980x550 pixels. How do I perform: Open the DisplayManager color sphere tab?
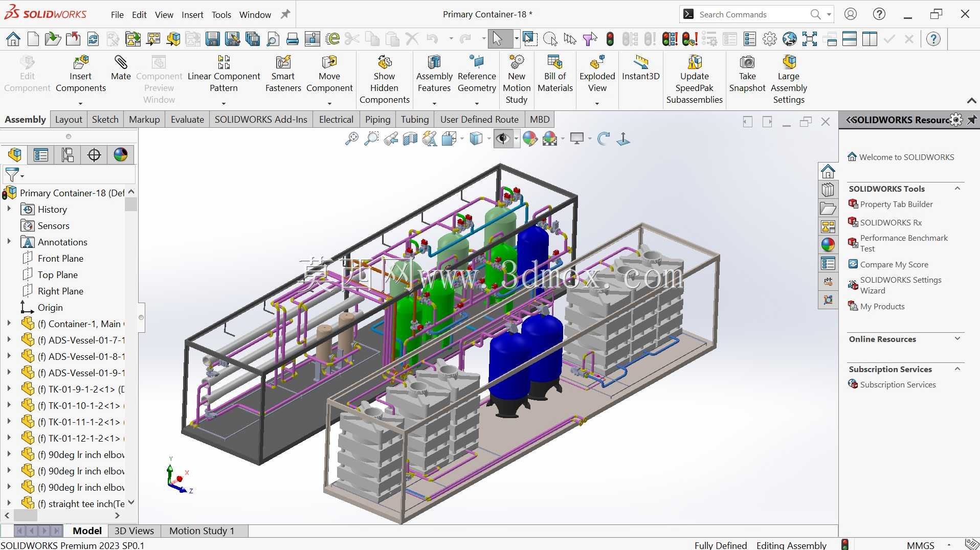tap(121, 155)
